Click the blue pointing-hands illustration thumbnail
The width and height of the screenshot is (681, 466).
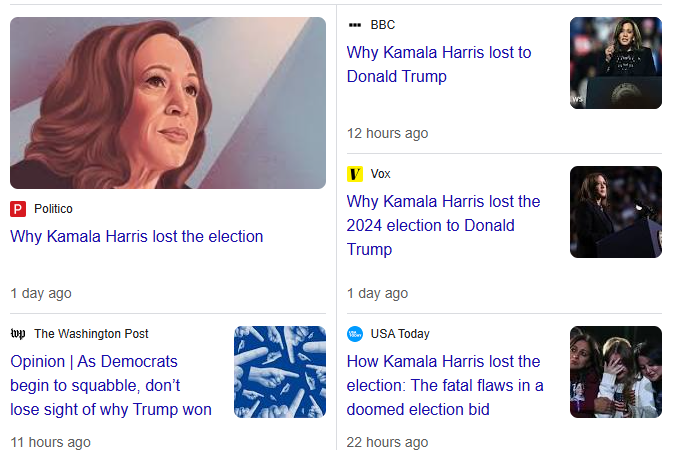pyautogui.click(x=280, y=372)
